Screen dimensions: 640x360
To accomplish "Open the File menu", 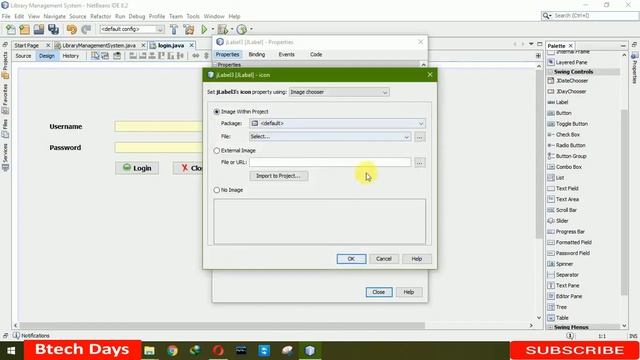I will pos(6,16).
